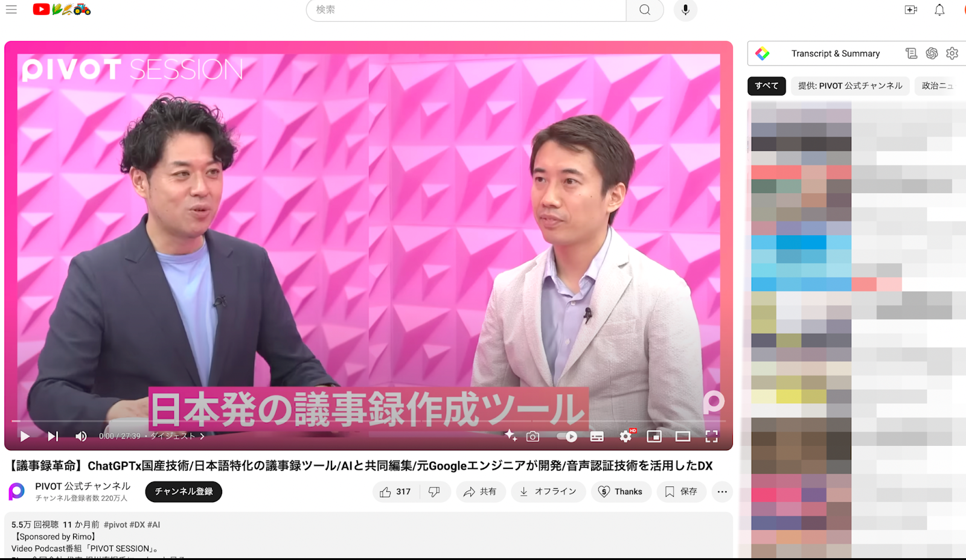Screen dimensions: 966x560
Task: Open the voice search microphone
Action: click(x=685, y=10)
